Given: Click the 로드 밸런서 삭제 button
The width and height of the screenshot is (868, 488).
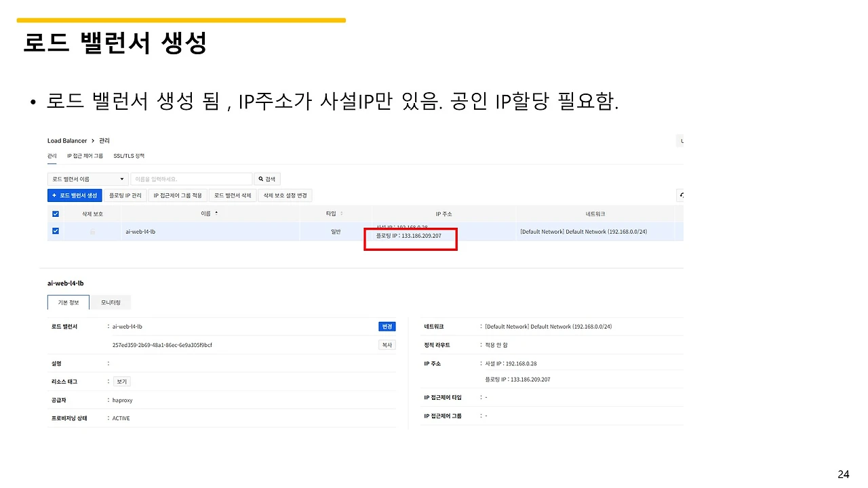Looking at the screenshot, I should coord(233,195).
